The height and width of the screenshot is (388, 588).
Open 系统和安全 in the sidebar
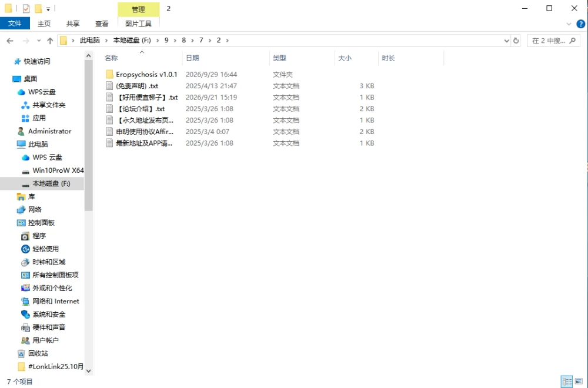pos(49,314)
